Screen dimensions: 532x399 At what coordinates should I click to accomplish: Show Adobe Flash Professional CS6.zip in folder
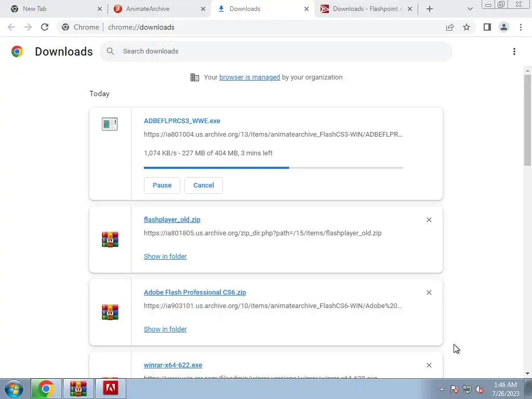165,329
